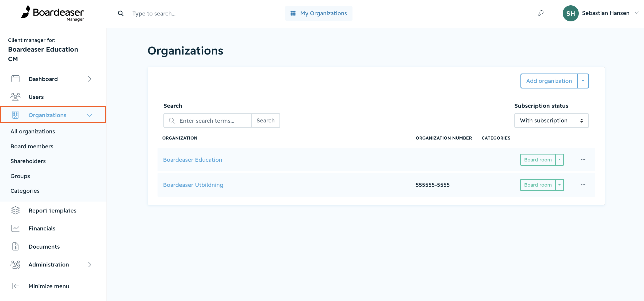Image resolution: width=644 pixels, height=301 pixels.
Task: Click the Boardeaser Manager logo
Action: pos(53,13)
